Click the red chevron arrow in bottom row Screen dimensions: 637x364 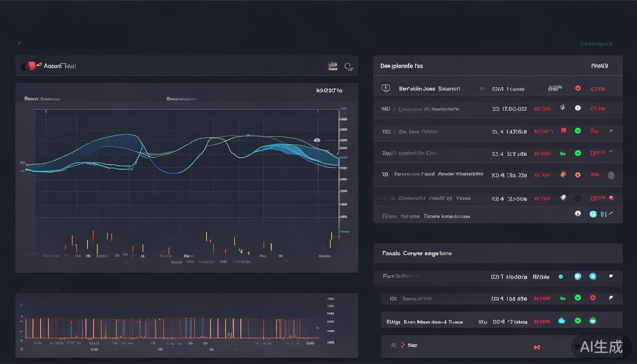(x=402, y=345)
